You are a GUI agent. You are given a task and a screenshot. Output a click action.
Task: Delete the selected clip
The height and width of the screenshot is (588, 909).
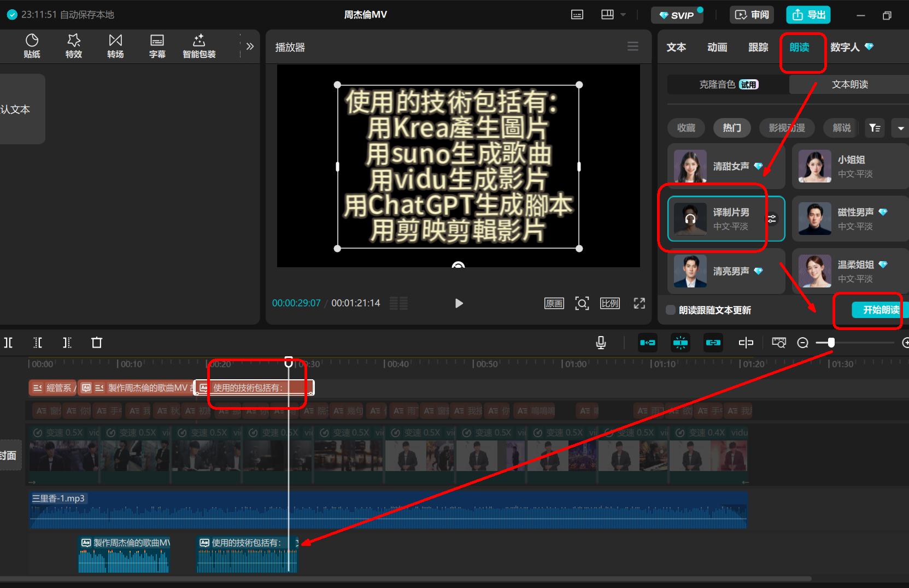click(x=97, y=343)
